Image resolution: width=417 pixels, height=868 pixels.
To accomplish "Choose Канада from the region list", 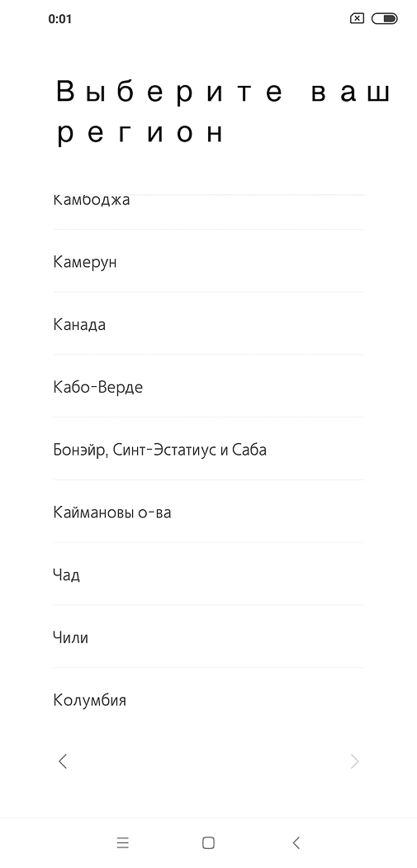I will [208, 324].
